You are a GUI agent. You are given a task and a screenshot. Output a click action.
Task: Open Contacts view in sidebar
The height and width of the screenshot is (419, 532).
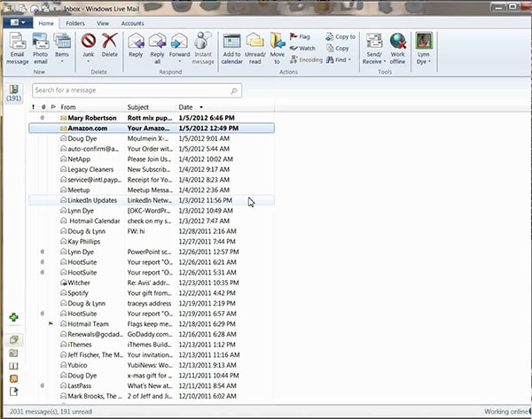coord(13,366)
